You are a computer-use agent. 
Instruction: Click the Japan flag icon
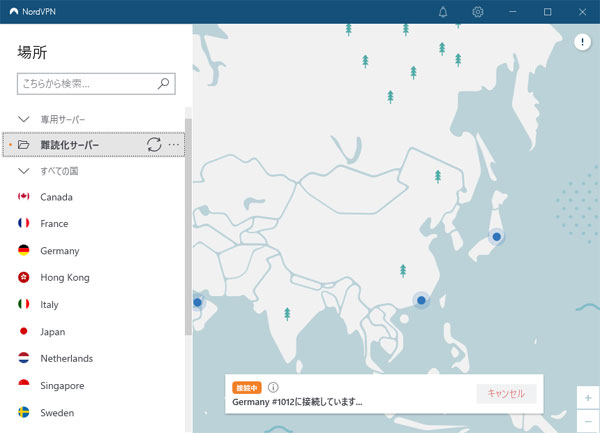pyautogui.click(x=24, y=331)
